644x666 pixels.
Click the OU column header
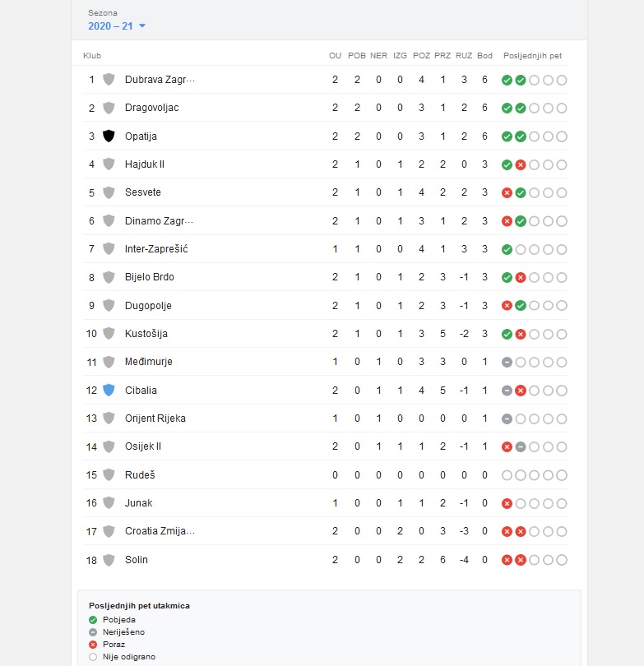click(335, 56)
